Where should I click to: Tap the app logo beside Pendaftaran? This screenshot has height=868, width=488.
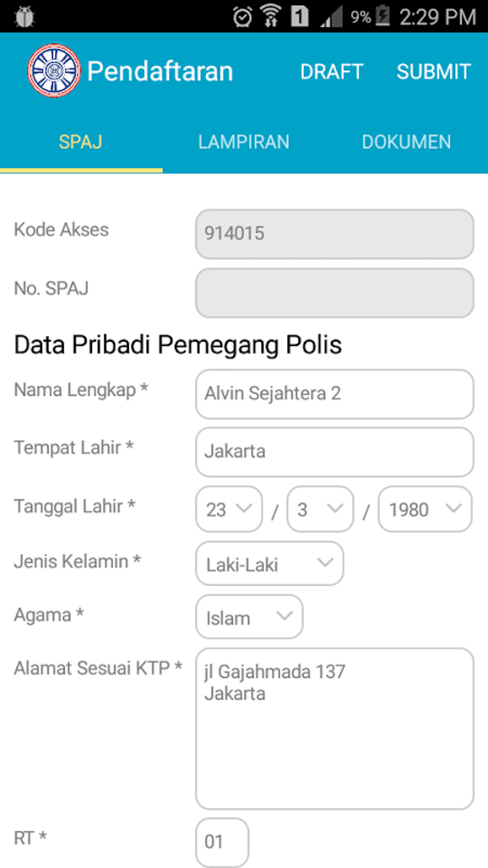[54, 71]
